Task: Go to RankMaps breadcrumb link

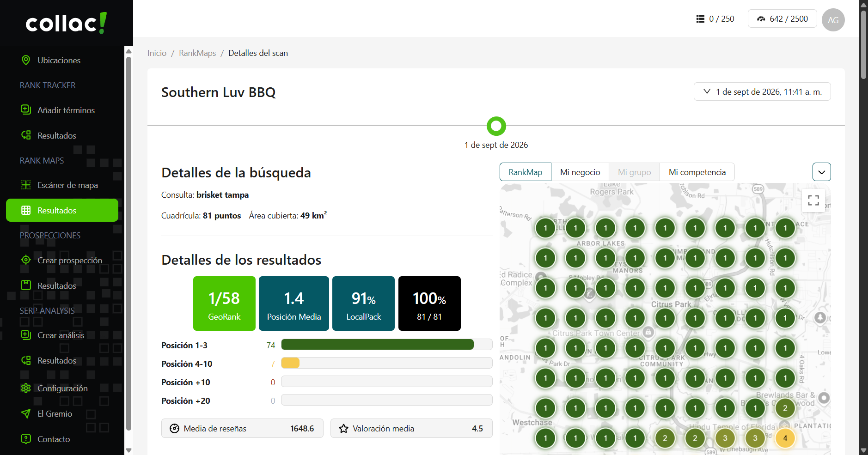Action: point(197,53)
